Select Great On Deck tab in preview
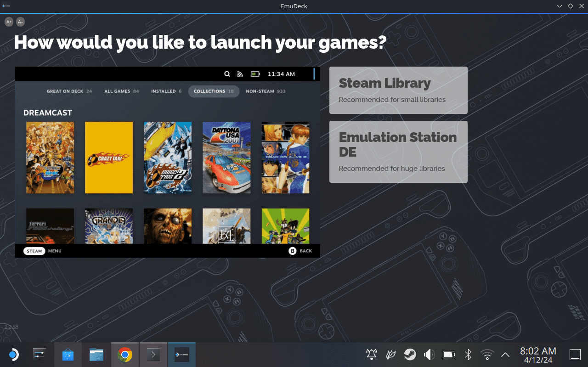The image size is (588, 367). (69, 91)
